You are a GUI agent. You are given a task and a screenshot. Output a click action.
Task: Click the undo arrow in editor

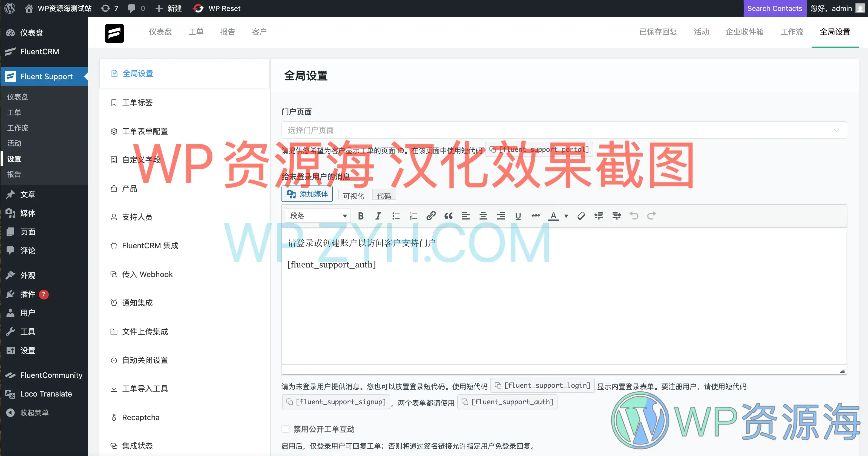634,216
